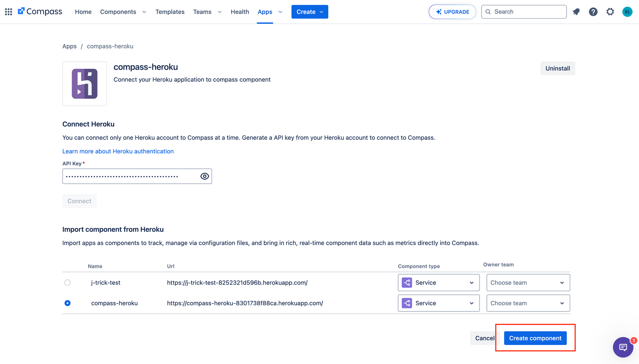The image size is (639, 364).
Task: Expand the Components menu chevron
Action: point(144,12)
